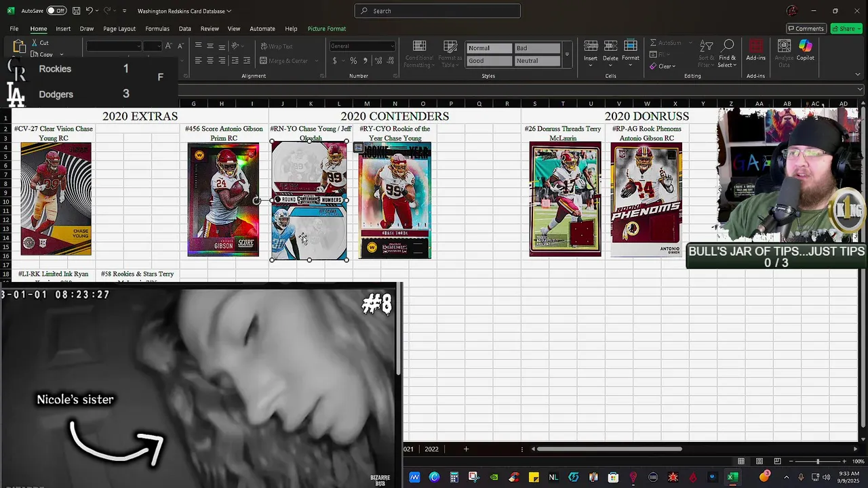Switch to the Page Layout tab
The width and height of the screenshot is (868, 488).
click(x=119, y=28)
